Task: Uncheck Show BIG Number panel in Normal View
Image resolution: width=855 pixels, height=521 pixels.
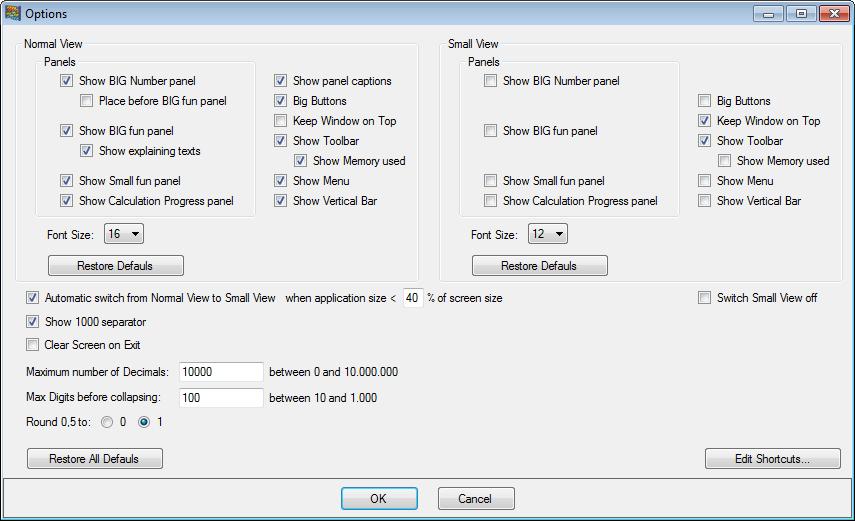Action: click(x=67, y=81)
